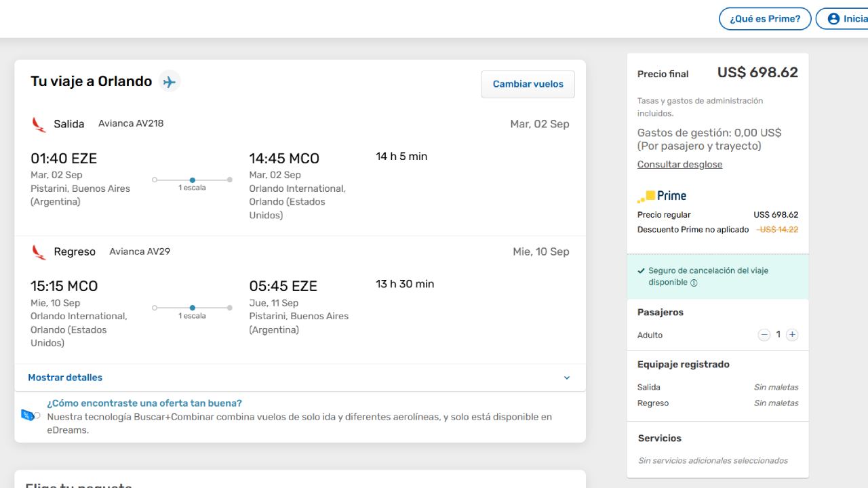
Task: Click the flight number Avianca AV29
Action: point(140,251)
